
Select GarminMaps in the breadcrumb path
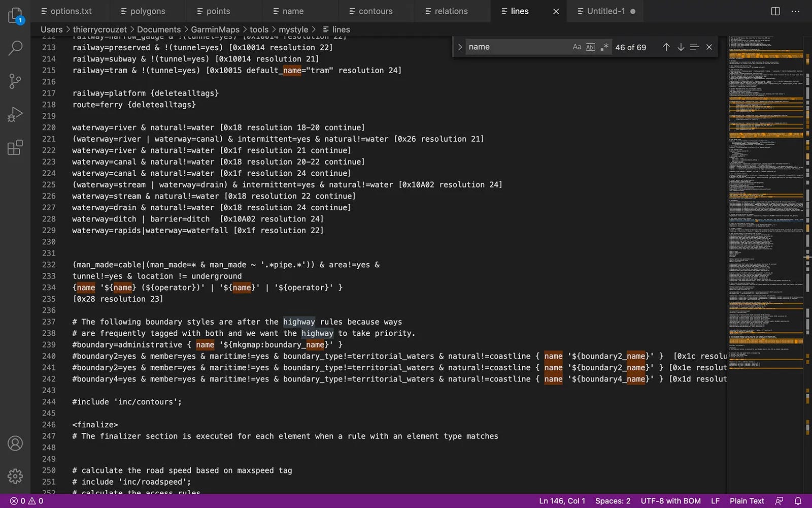pos(215,29)
